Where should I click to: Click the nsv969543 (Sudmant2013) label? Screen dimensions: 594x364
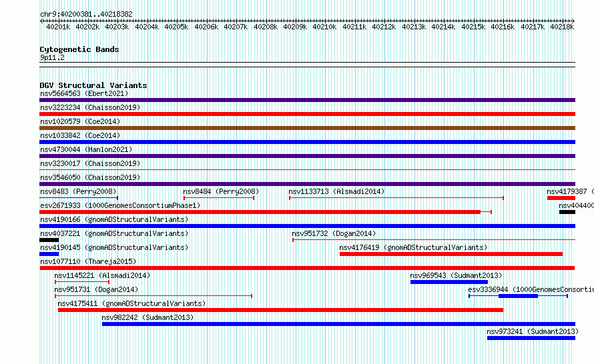tap(456, 275)
